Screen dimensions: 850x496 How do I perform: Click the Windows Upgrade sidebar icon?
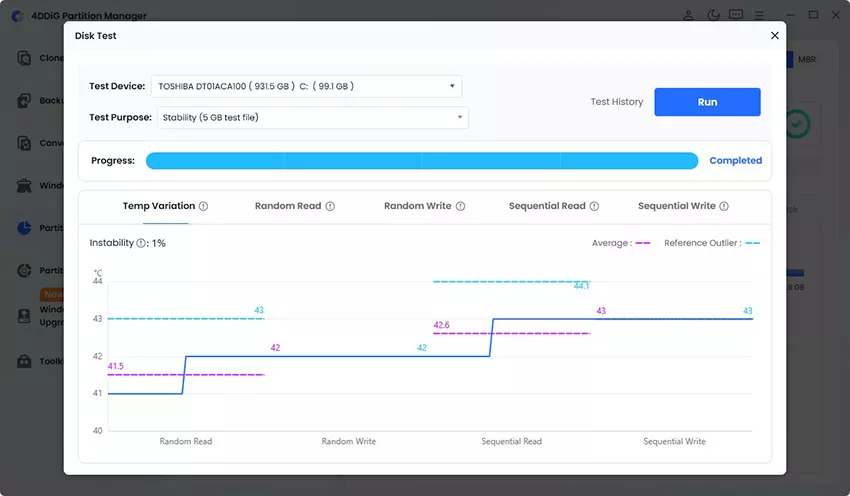[x=24, y=315]
